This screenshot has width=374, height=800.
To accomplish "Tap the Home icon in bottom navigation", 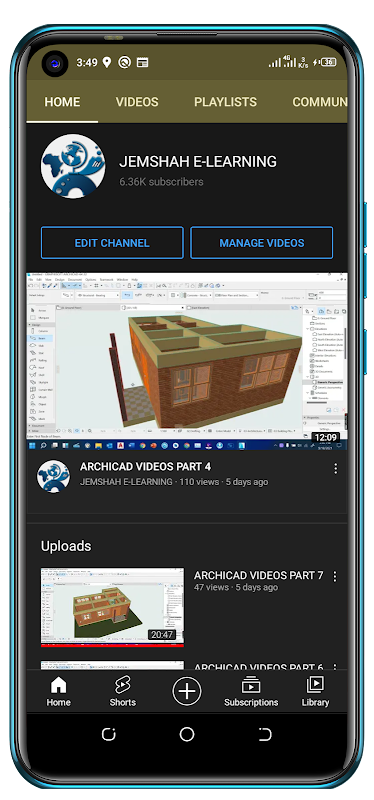I will pyautogui.click(x=59, y=691).
